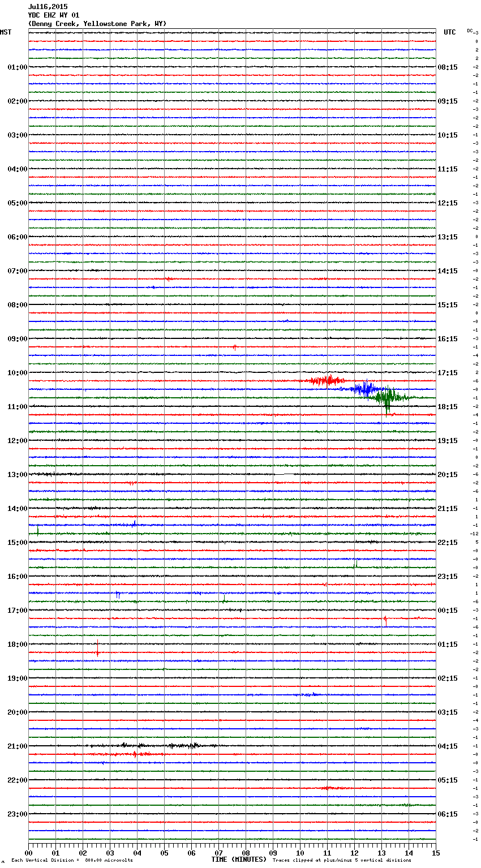Select the MST time label '19:00'
The image size is (481, 868).
[x=17, y=678]
